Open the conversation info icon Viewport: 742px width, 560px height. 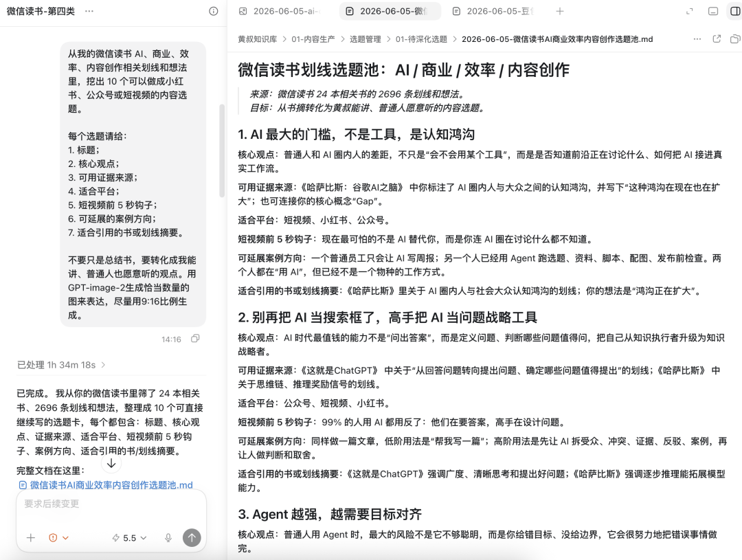pyautogui.click(x=214, y=11)
